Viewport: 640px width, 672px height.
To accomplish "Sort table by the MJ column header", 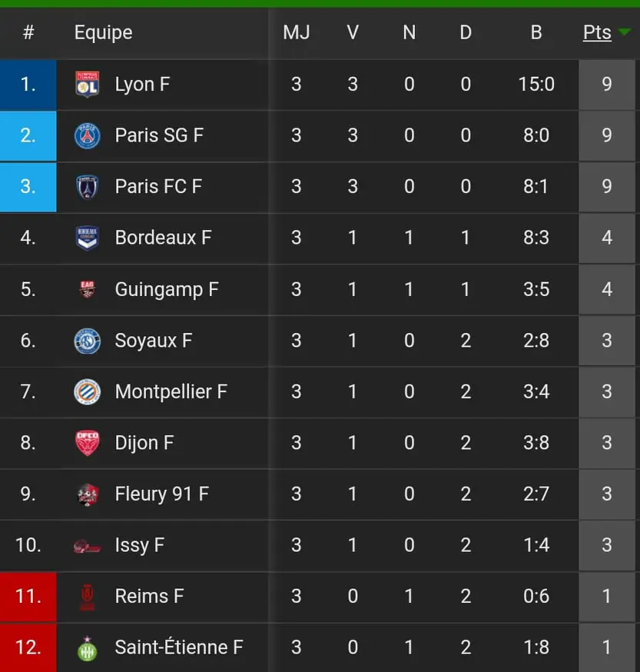I will pos(297,32).
